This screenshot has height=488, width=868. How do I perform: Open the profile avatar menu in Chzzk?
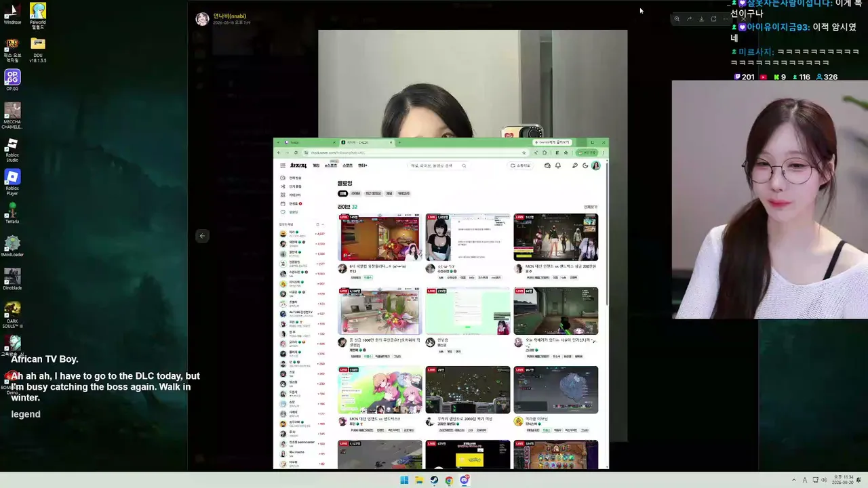[596, 165]
